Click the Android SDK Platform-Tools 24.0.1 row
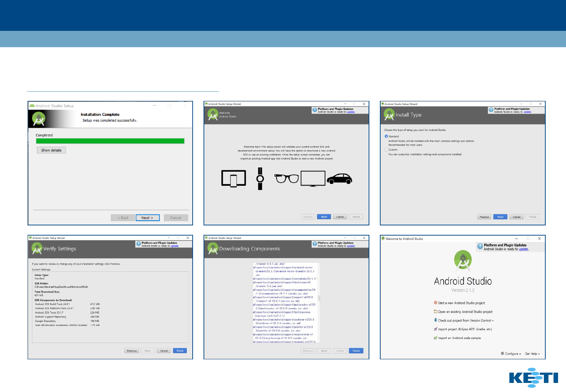The width and height of the screenshot is (566, 392). tap(67, 309)
